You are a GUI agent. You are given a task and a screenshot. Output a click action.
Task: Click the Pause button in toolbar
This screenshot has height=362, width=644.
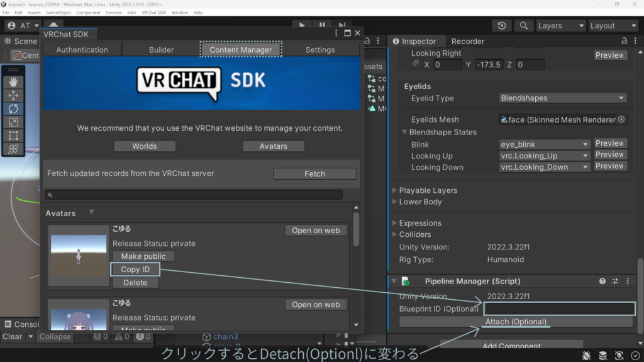322,25
